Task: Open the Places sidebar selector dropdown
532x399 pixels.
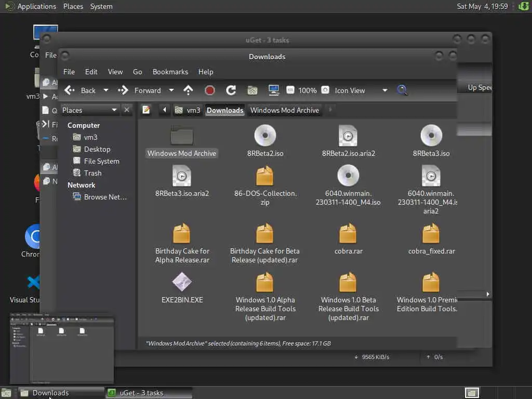Action: [90, 110]
